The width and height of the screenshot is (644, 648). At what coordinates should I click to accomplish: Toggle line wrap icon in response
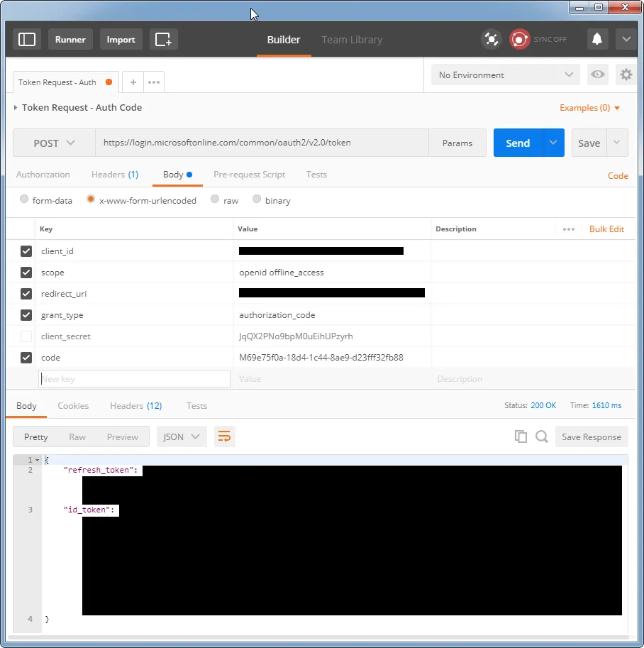[x=224, y=436]
